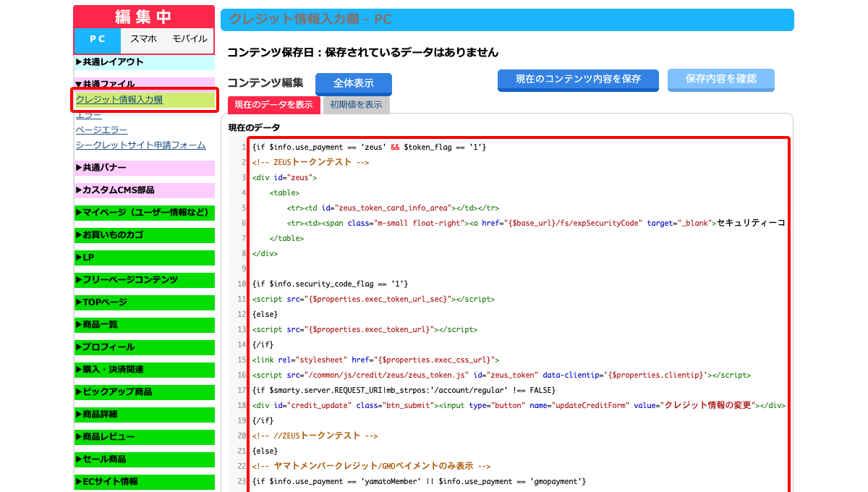Switch to the モバイル editing tab
This screenshot has height=492, width=868.
point(190,40)
